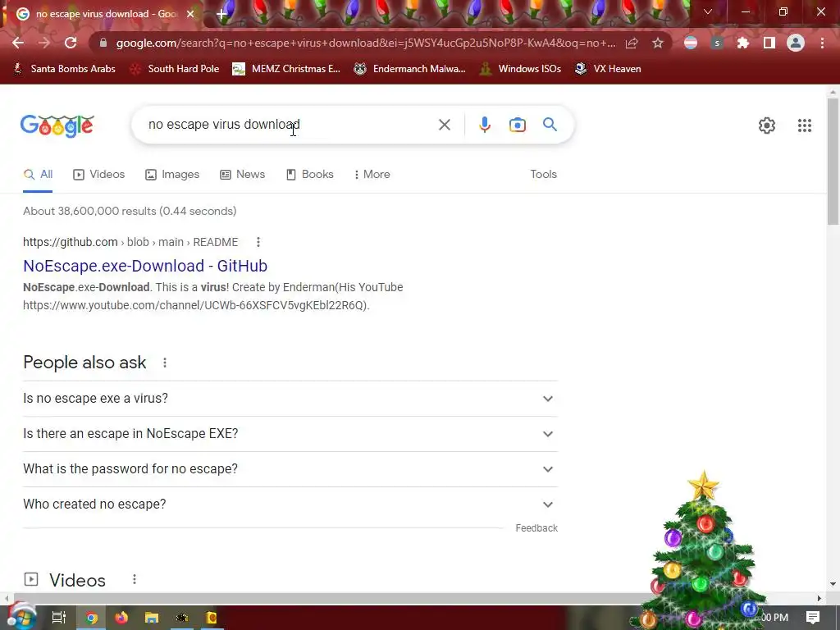The height and width of the screenshot is (630, 840).
Task: Open 'People also ask' options menu
Action: tap(164, 363)
